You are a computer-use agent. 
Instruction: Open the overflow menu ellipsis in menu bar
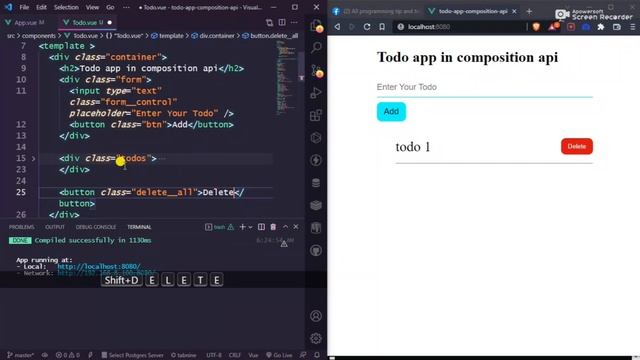click(x=127, y=7)
